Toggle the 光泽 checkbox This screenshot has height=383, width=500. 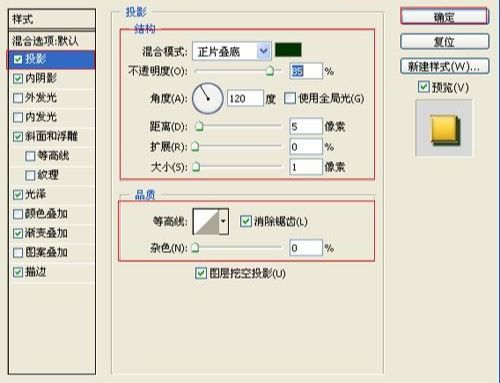18,195
